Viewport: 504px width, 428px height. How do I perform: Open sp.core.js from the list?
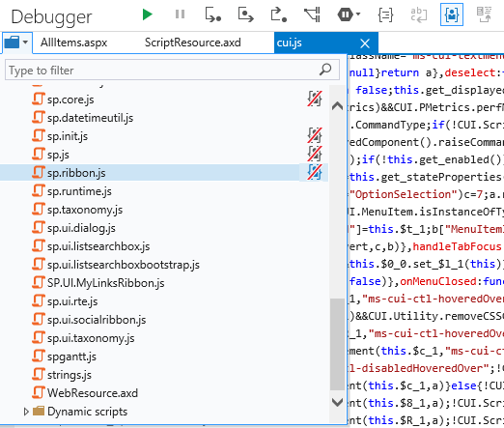(x=70, y=100)
